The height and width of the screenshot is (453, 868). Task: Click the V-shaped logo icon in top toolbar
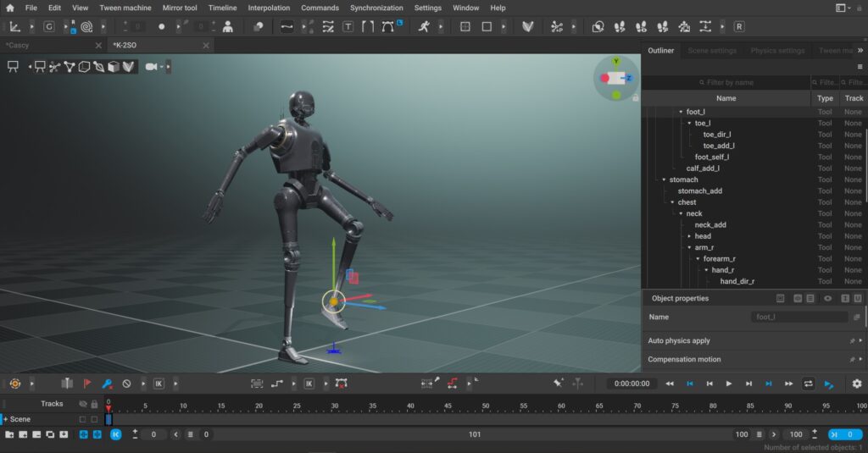[x=527, y=26]
